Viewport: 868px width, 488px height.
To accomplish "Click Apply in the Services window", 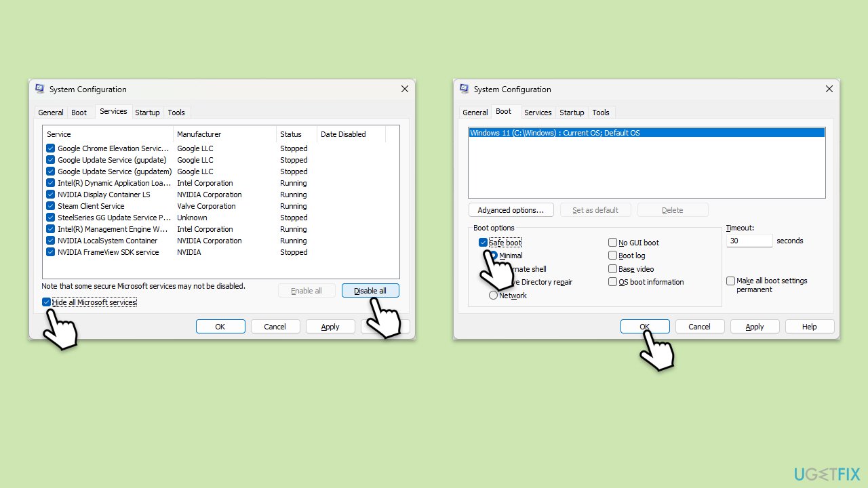I will pos(330,327).
